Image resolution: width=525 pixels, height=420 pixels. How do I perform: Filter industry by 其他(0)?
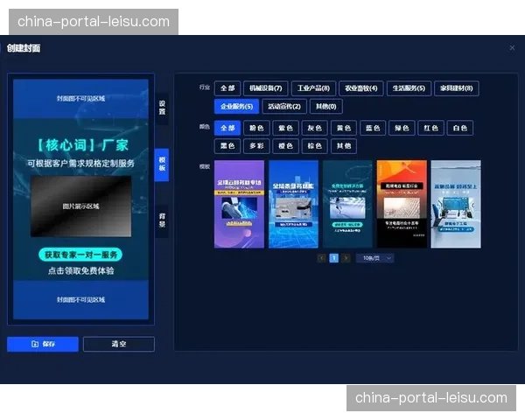tap(326, 107)
